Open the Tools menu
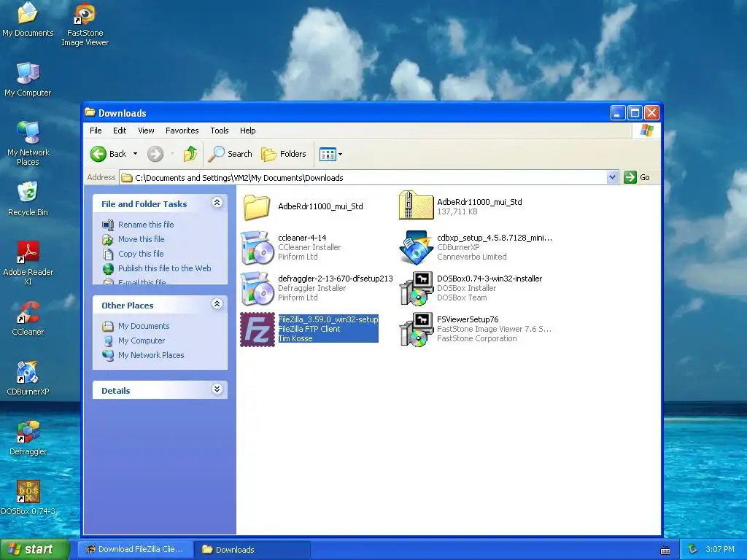Viewport: 747px width, 560px height. (x=219, y=131)
